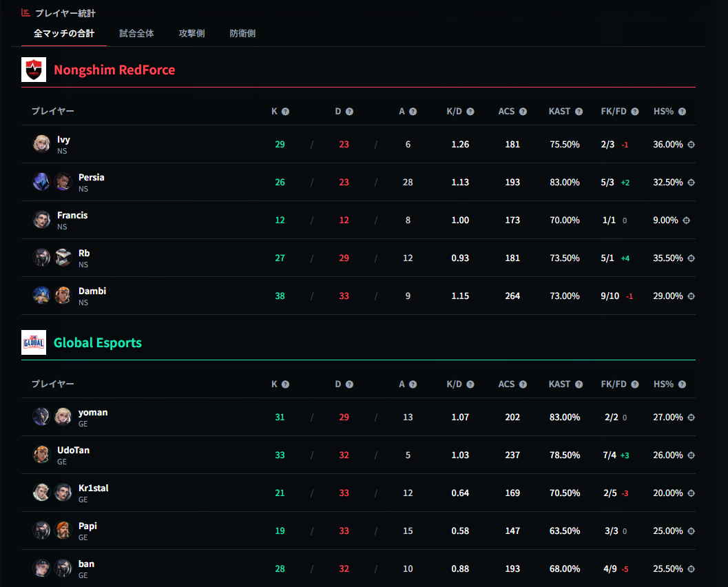Click the K help icon in Nongshim table

(x=286, y=112)
